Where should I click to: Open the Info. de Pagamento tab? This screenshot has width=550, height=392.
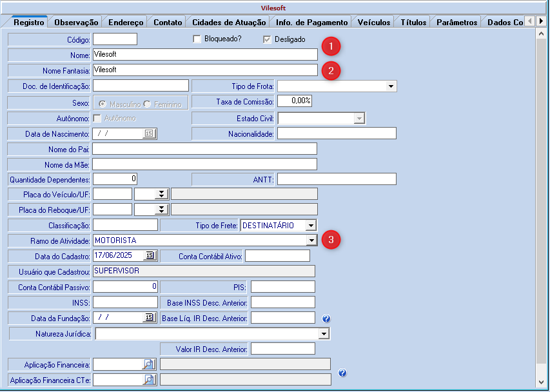tap(311, 22)
